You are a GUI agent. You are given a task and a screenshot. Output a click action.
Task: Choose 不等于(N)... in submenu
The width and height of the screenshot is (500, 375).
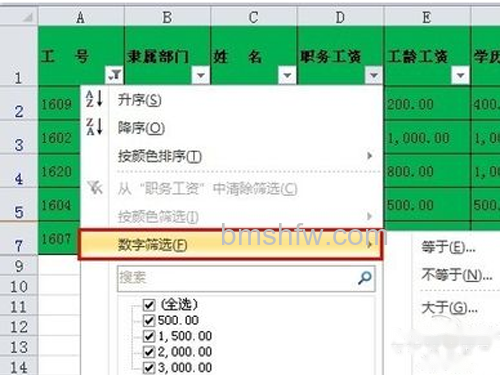[457, 275]
